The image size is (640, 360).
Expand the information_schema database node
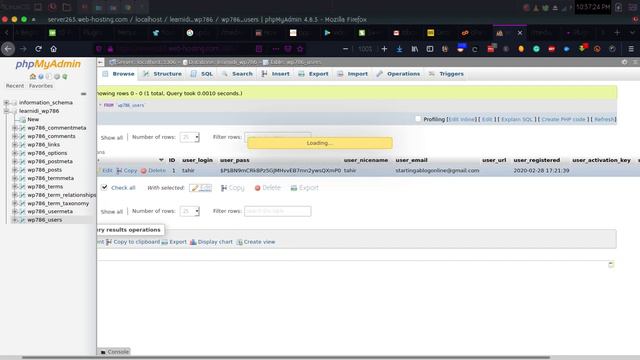[x=7, y=102]
